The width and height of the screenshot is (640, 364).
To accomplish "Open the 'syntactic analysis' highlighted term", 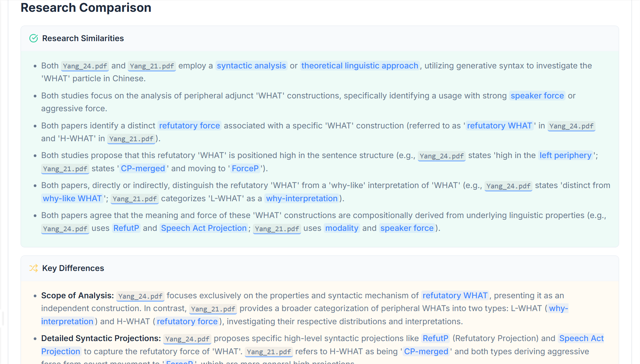I will (x=251, y=66).
